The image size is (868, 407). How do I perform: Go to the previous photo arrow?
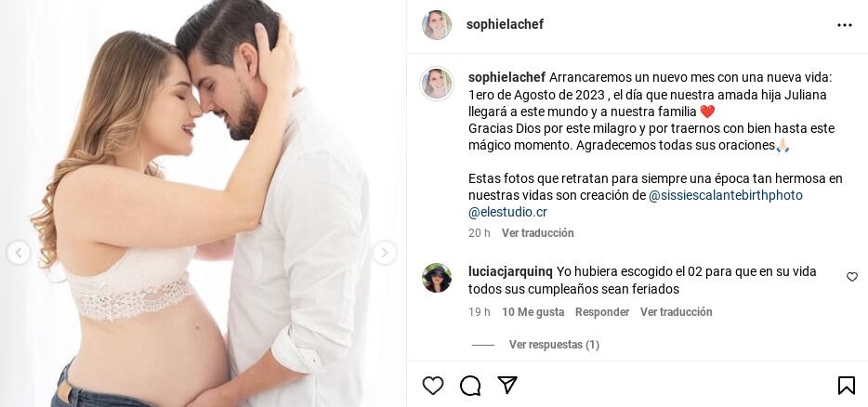[19, 253]
